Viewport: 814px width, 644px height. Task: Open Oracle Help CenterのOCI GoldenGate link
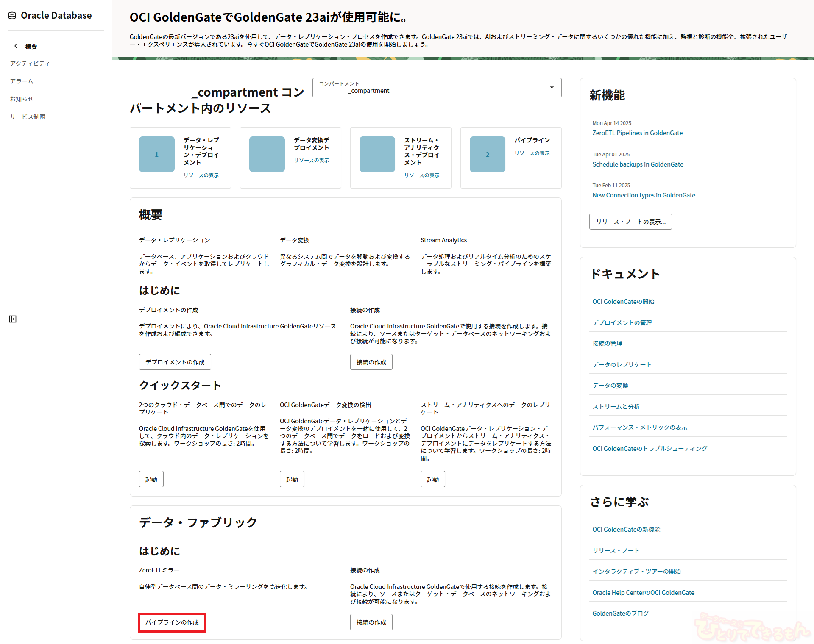click(643, 593)
